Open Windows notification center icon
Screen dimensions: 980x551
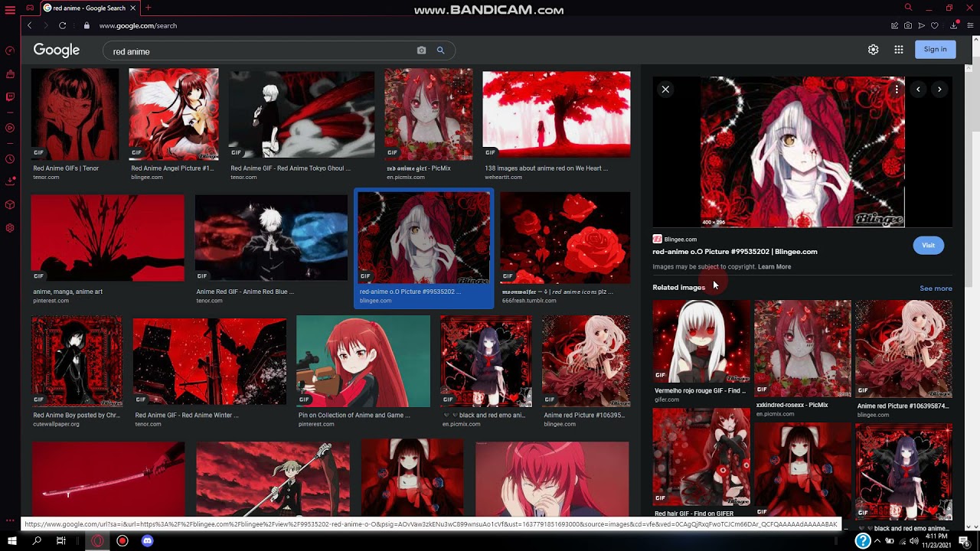tap(965, 541)
